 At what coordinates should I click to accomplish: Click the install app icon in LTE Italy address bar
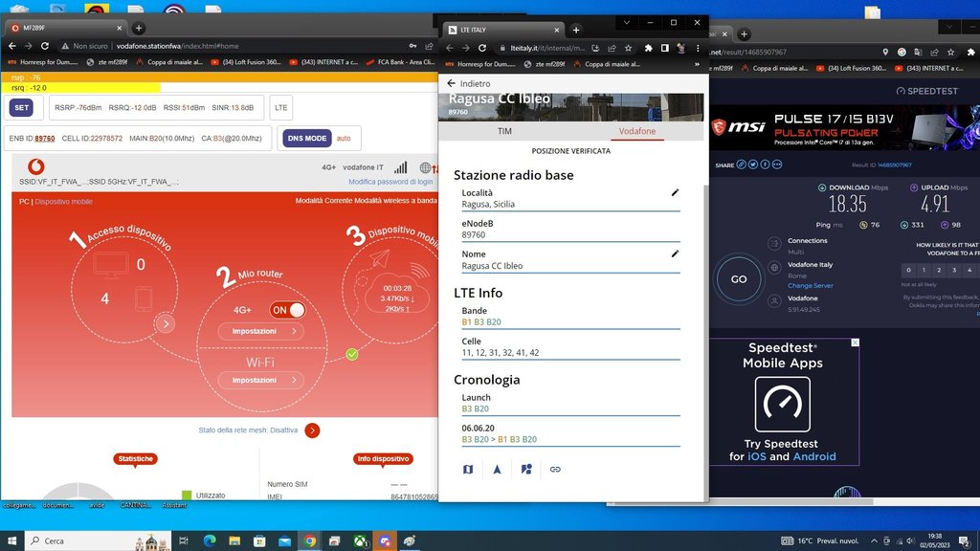point(595,48)
